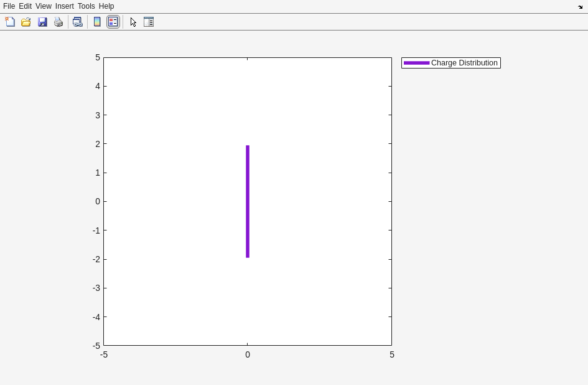
Task: Select the Edit Plot arrow tool
Action: click(x=133, y=22)
